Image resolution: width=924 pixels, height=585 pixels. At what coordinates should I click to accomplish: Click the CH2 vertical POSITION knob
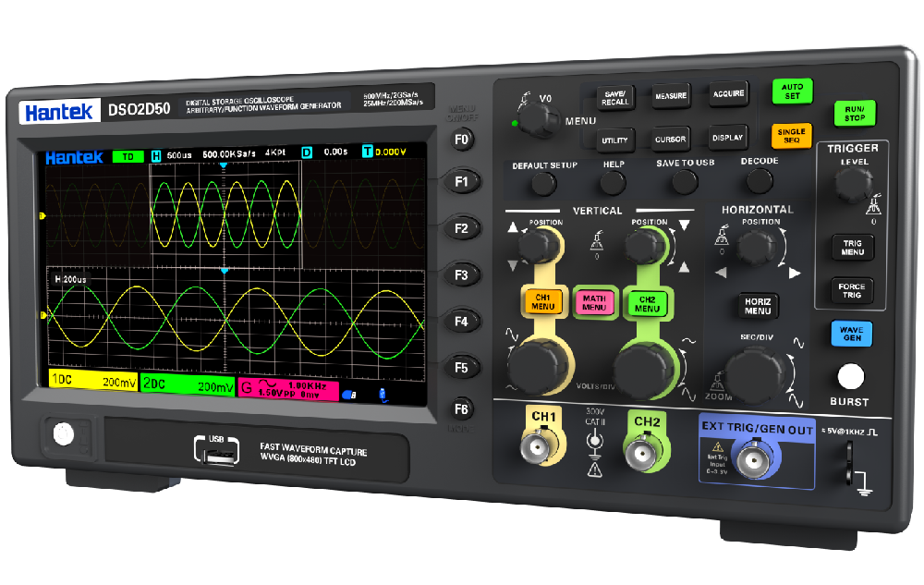point(645,246)
